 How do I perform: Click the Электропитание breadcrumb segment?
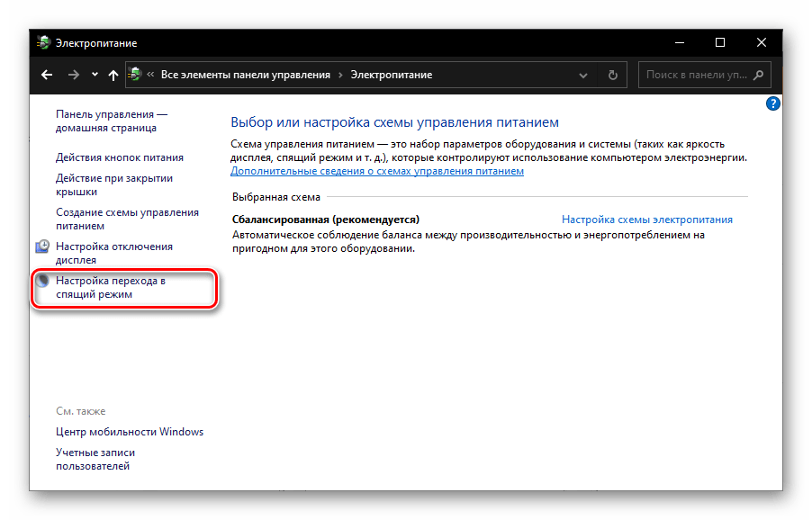(x=392, y=75)
